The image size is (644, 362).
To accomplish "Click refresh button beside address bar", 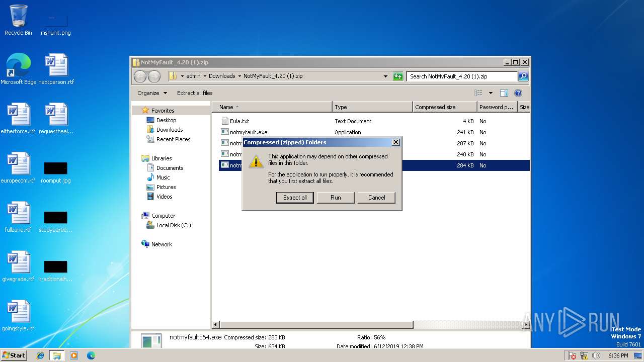I will click(x=398, y=76).
